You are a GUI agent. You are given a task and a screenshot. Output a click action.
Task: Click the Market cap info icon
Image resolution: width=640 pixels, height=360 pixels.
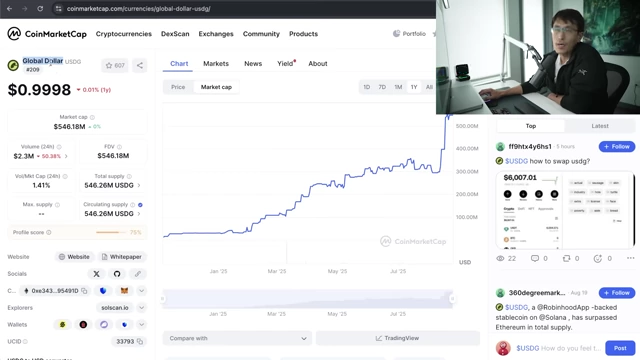92,117
